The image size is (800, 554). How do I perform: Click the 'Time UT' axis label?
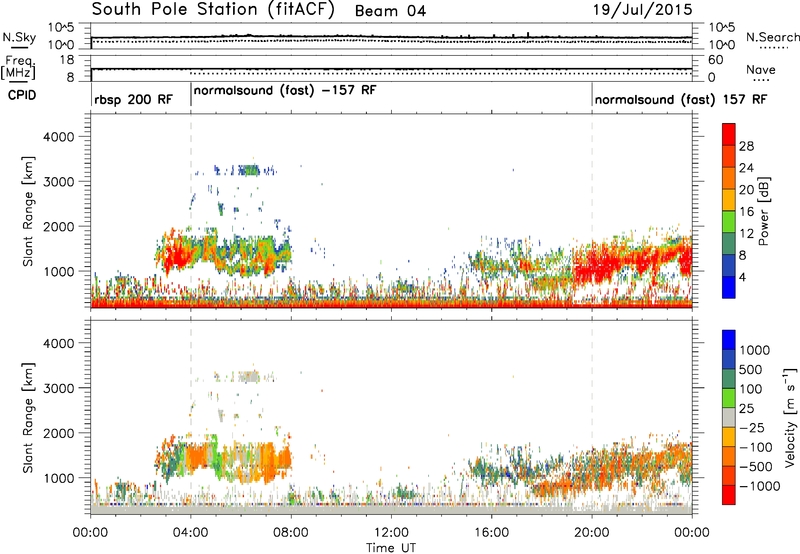391,548
